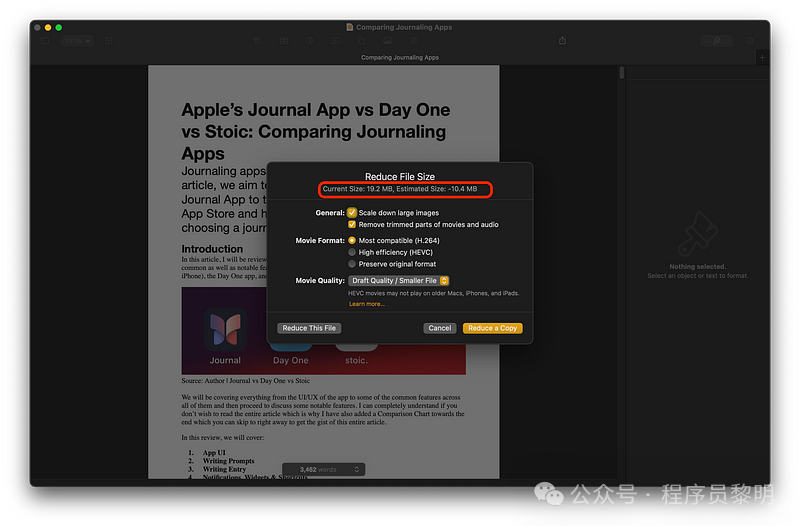Click the plus icon to add new tab

(762, 58)
